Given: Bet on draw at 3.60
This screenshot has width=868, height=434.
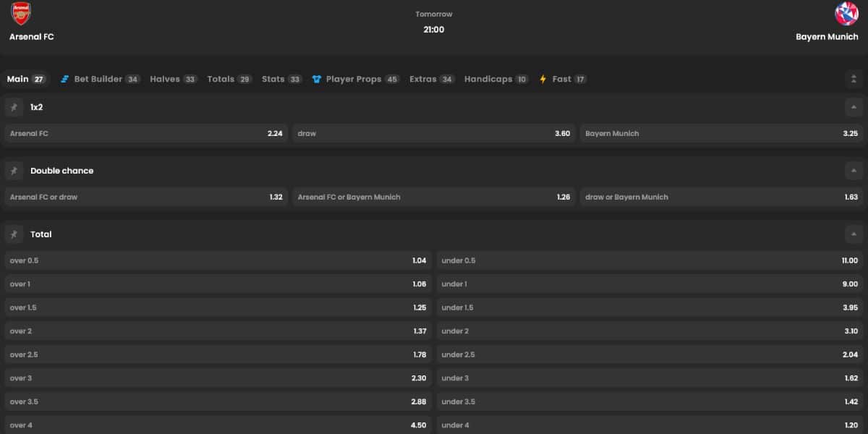Looking at the screenshot, I should pos(434,133).
